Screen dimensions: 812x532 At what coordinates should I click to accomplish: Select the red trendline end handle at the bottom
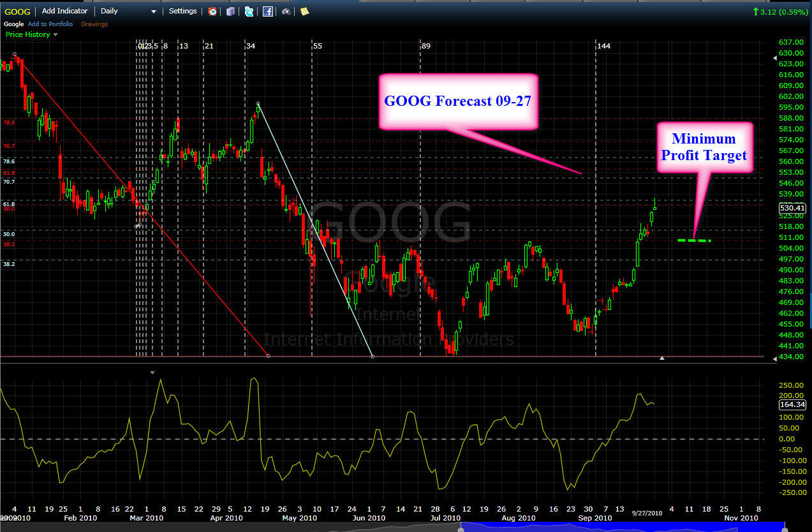coord(268,356)
